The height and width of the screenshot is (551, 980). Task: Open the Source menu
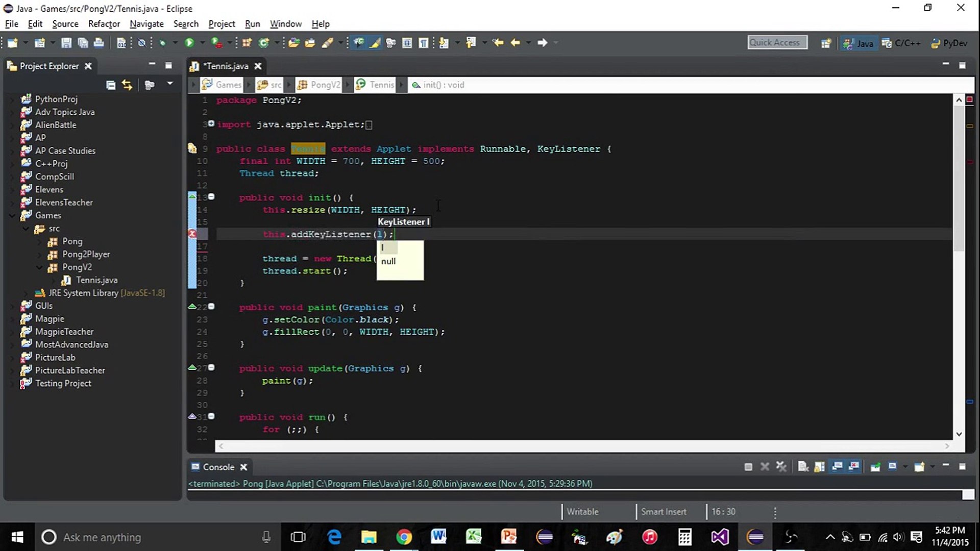click(65, 23)
